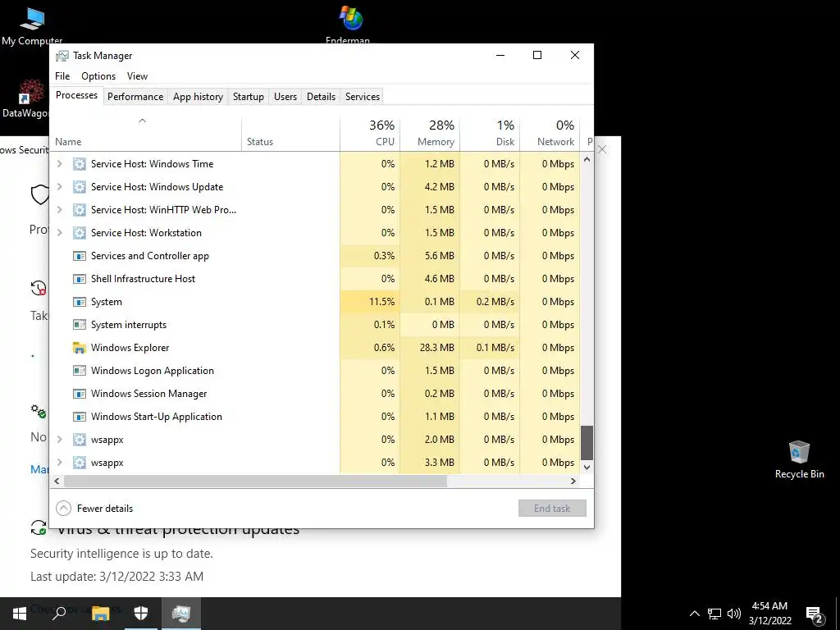Click the network tray icon
Image resolution: width=840 pixels, height=630 pixels.
click(x=714, y=614)
